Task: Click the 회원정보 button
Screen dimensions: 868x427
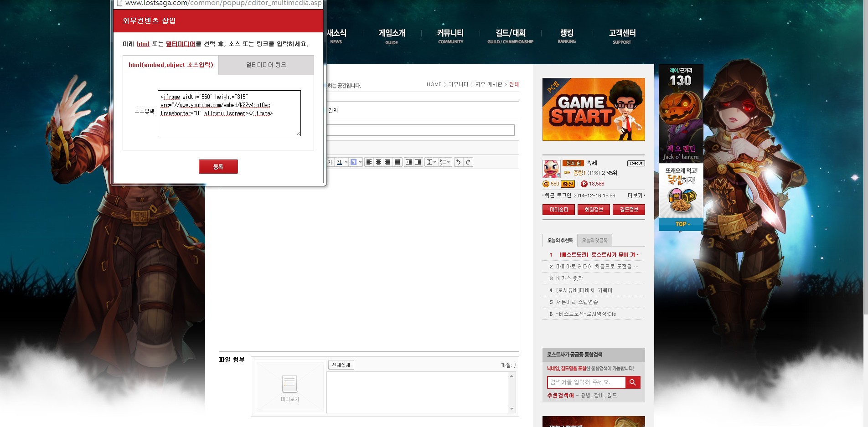Action: pyautogui.click(x=594, y=210)
